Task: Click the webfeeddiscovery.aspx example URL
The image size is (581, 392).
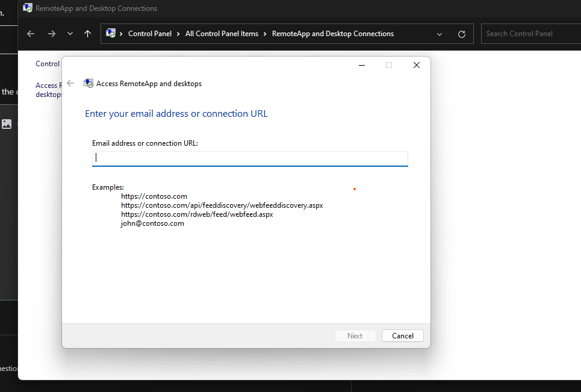Action: [222, 205]
